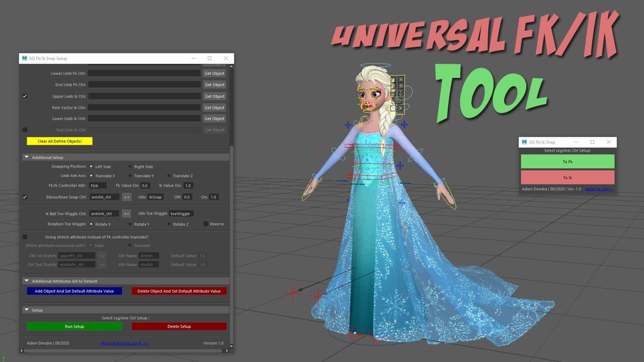The image size is (644, 362).
Task: Click the Fk/Ik Controller Attr field showing FkIk
Action: 98,186
